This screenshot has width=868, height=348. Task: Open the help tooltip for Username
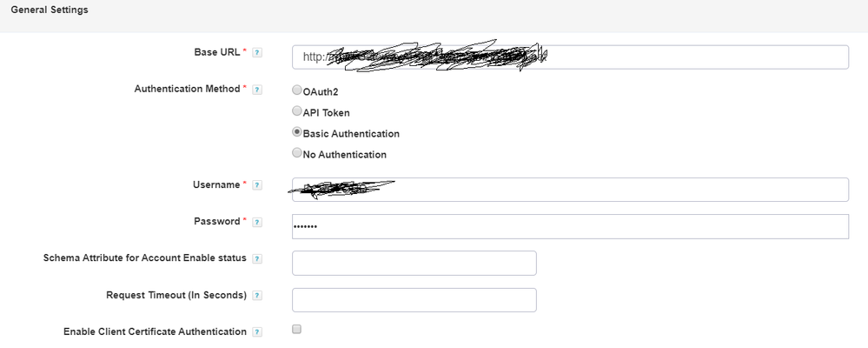tap(257, 185)
